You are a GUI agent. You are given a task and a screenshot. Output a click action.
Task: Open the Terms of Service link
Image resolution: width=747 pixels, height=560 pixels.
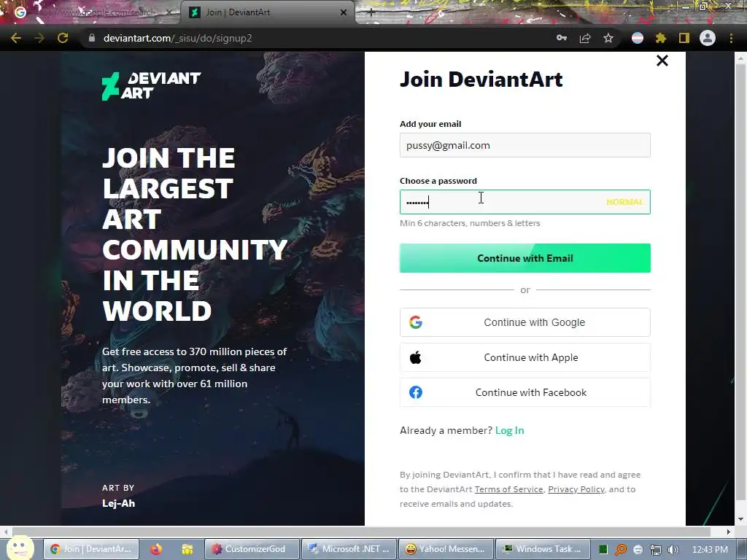(508, 489)
